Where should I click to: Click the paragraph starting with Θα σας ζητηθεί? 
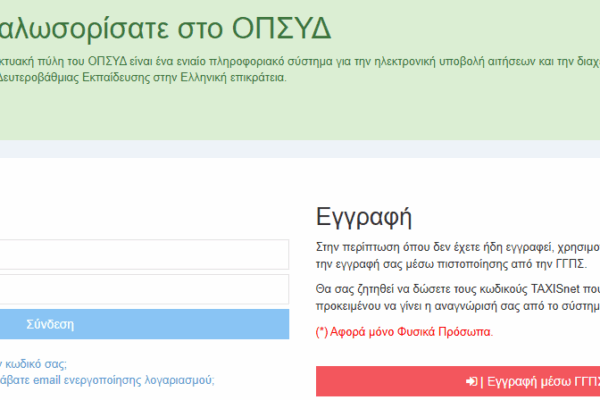(x=457, y=298)
